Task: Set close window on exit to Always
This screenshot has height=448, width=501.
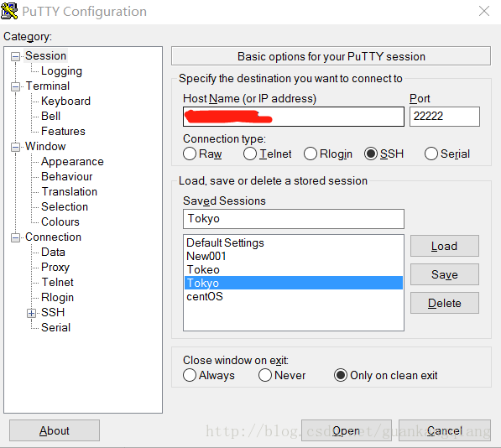Action: pyautogui.click(x=190, y=375)
